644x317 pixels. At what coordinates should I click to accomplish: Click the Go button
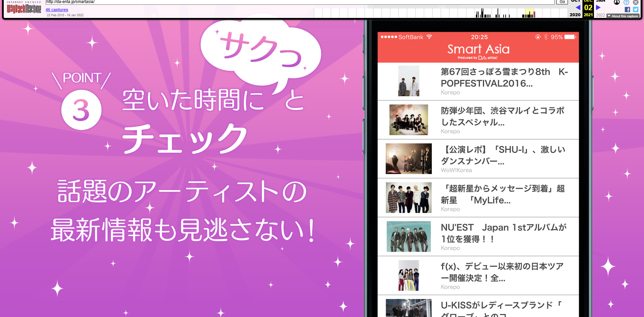click(x=562, y=2)
